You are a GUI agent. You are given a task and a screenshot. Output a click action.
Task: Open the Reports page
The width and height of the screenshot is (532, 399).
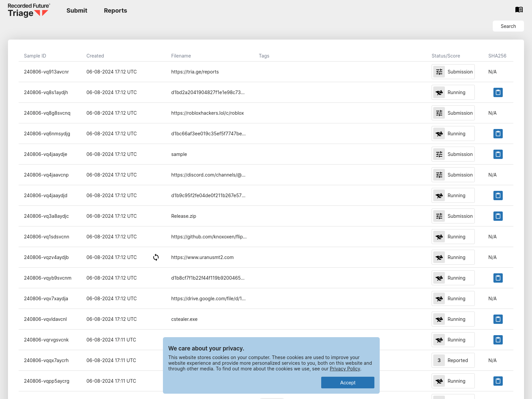click(x=115, y=11)
